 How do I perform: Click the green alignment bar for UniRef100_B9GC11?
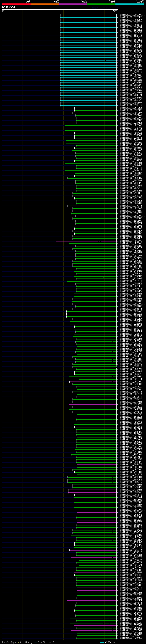click(x=92, y=314)
